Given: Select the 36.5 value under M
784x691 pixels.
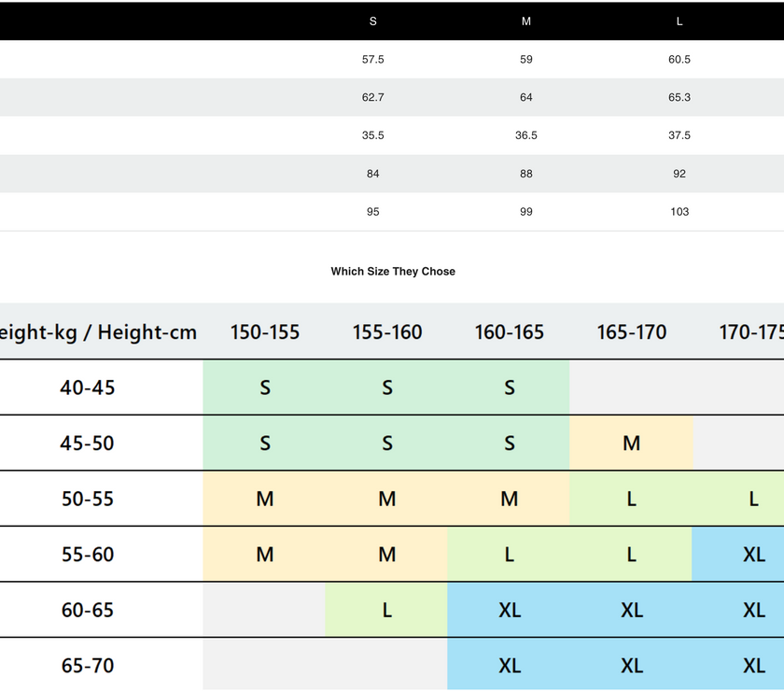Looking at the screenshot, I should [525, 135].
